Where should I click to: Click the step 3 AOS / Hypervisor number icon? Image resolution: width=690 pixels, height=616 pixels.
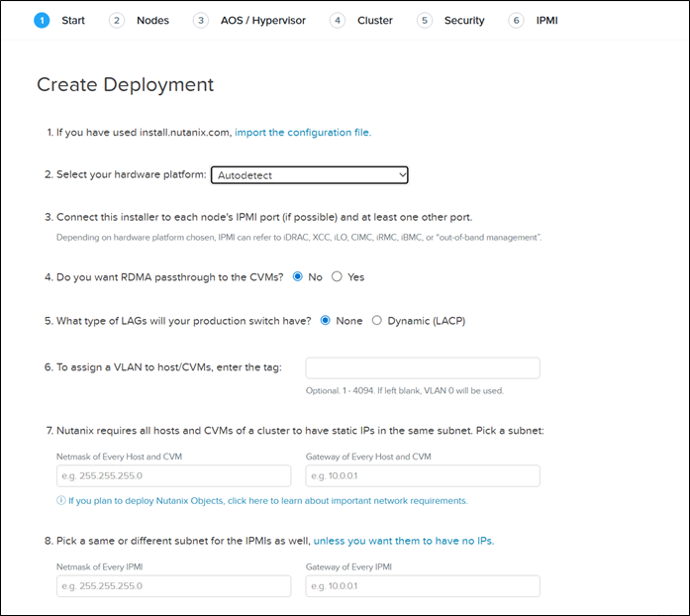click(x=201, y=20)
